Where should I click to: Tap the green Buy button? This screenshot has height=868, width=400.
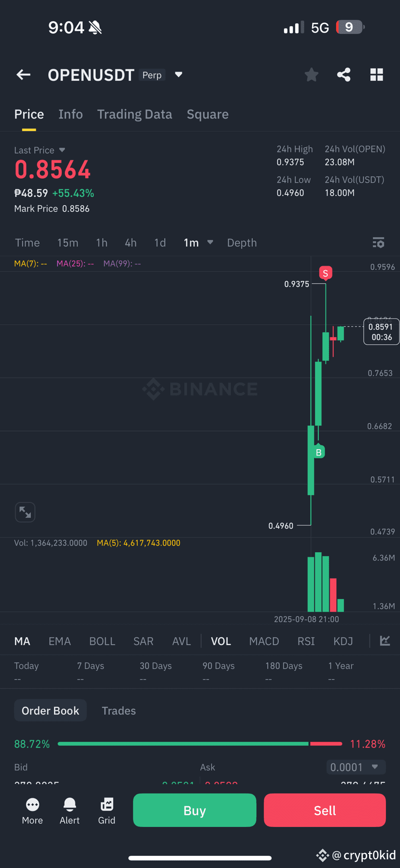click(195, 810)
